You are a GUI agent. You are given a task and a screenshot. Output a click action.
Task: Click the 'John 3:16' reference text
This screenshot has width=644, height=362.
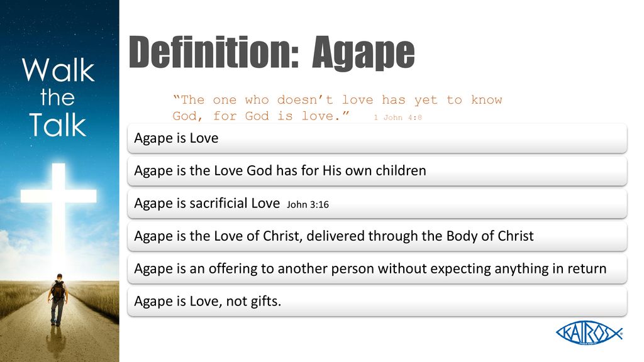pos(308,204)
